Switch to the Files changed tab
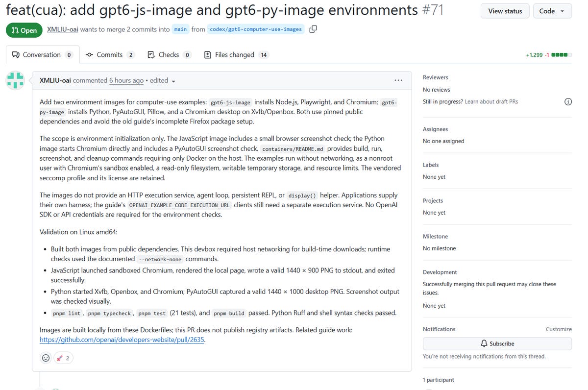588x390 pixels. (237, 55)
